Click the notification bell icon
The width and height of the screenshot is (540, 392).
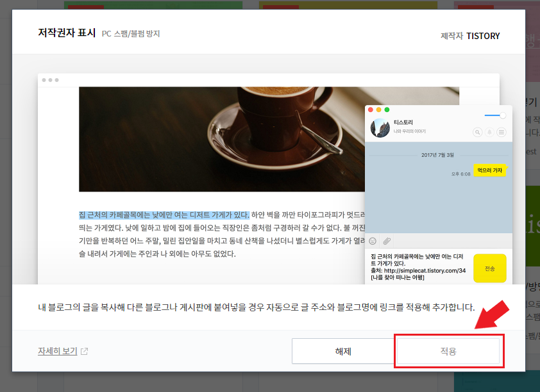coord(489,132)
